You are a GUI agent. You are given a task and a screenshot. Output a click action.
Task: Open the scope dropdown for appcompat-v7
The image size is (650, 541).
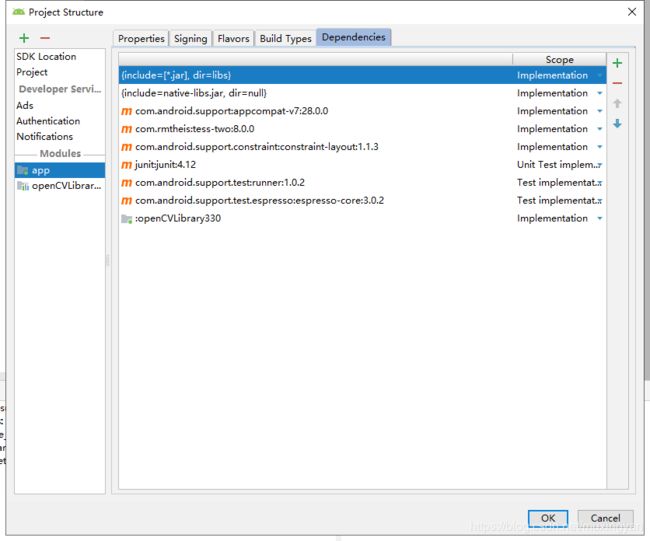pyautogui.click(x=599, y=111)
